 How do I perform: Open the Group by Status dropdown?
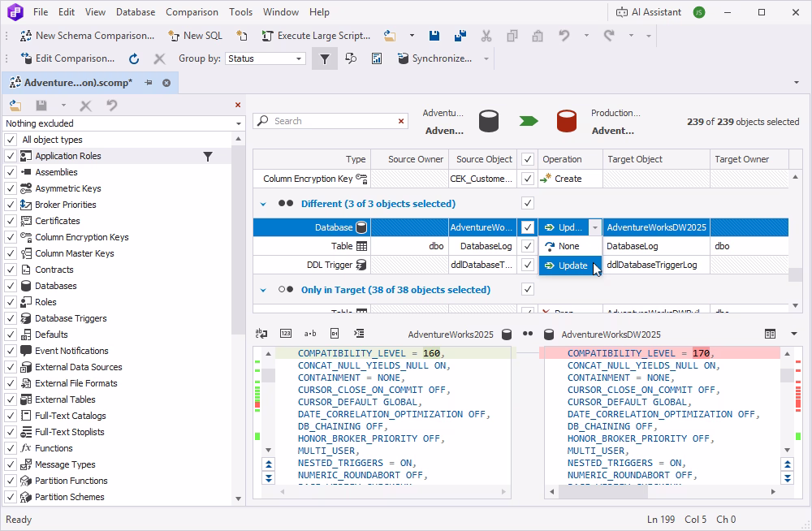tap(299, 58)
